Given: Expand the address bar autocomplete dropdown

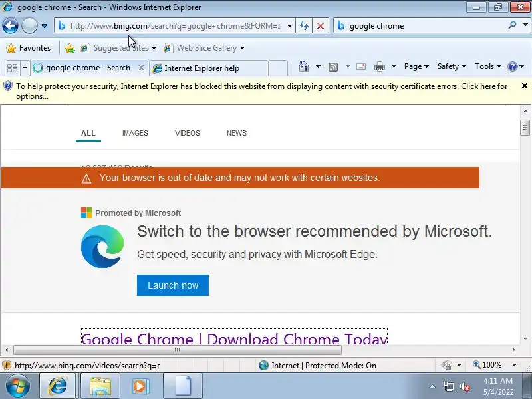Looking at the screenshot, I should (x=289, y=26).
